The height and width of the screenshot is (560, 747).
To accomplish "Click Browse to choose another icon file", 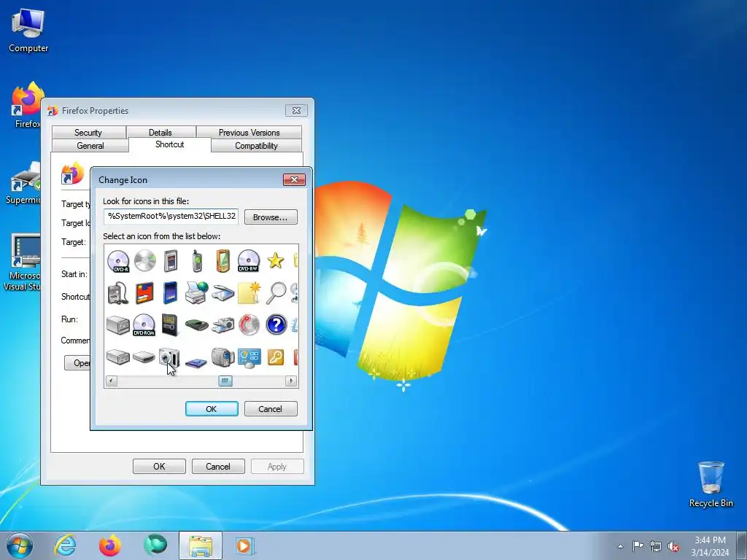I will (271, 217).
